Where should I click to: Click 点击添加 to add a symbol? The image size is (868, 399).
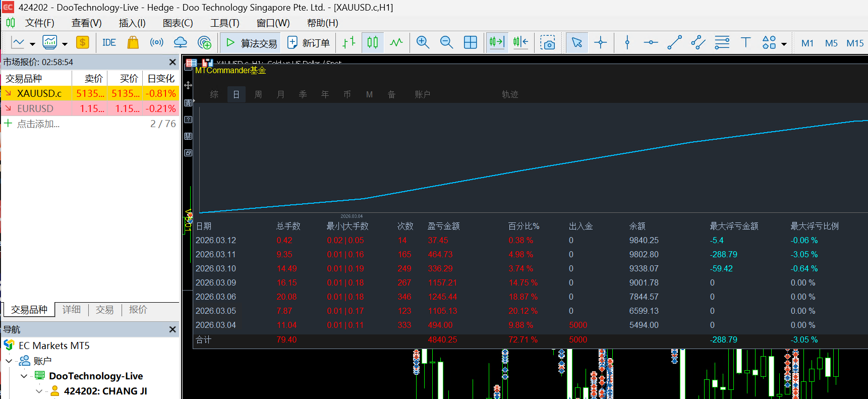click(38, 124)
